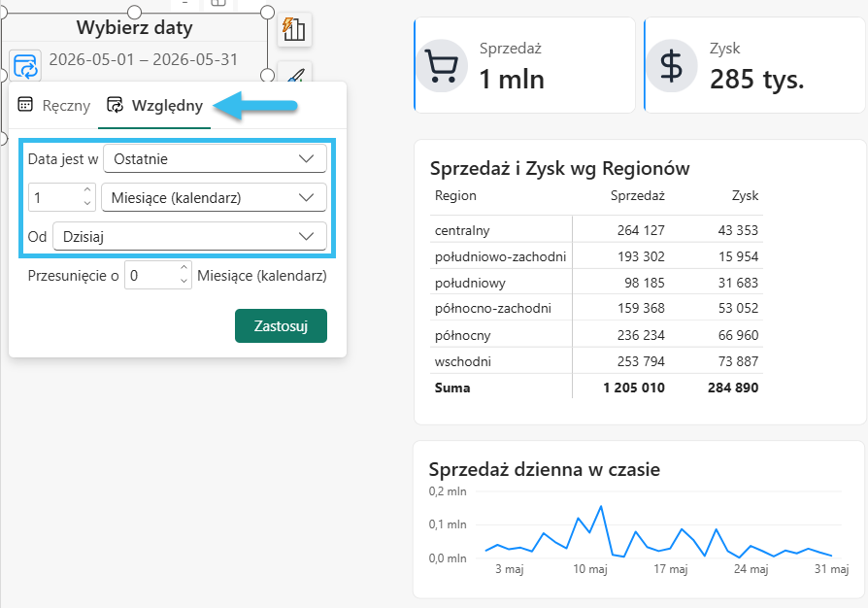Sort by the Sprzedaż column header
The height and width of the screenshot is (608, 868).
(x=637, y=195)
